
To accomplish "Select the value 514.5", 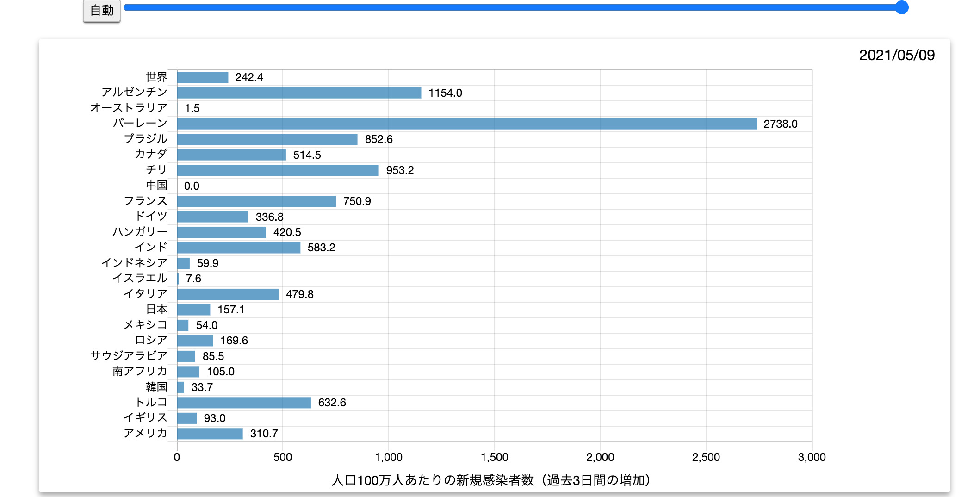I will (307, 155).
